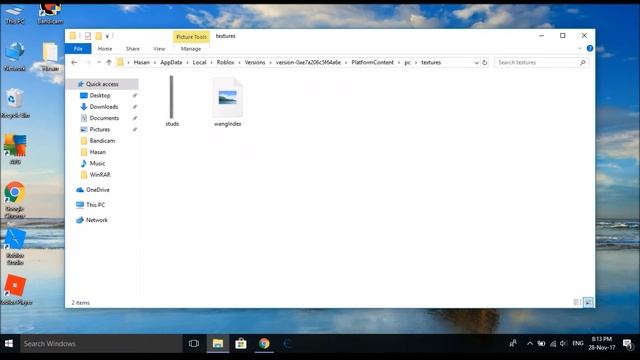Select the wangIndex image file
Screen dimensions: 640x360
[x=227, y=102]
